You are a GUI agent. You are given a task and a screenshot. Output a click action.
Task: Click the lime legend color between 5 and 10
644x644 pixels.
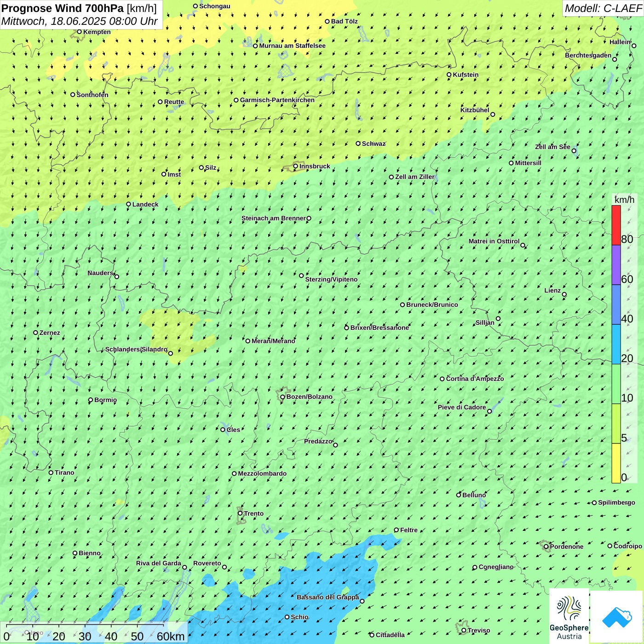coord(616,424)
